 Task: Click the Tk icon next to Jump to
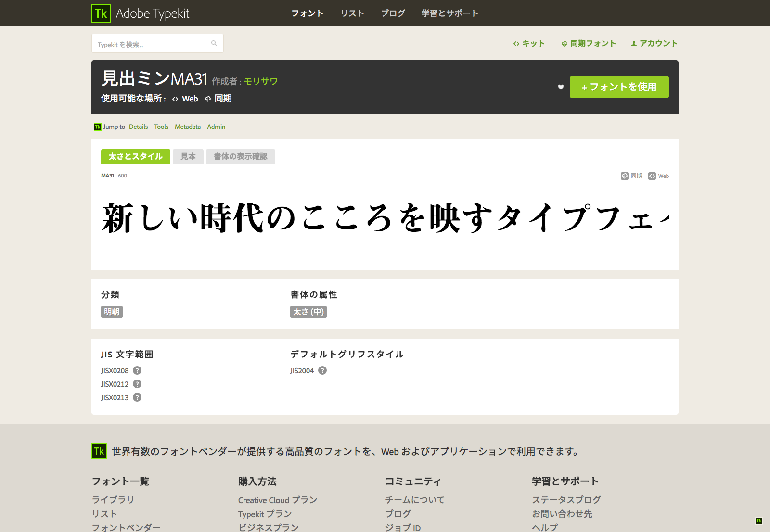point(97,127)
